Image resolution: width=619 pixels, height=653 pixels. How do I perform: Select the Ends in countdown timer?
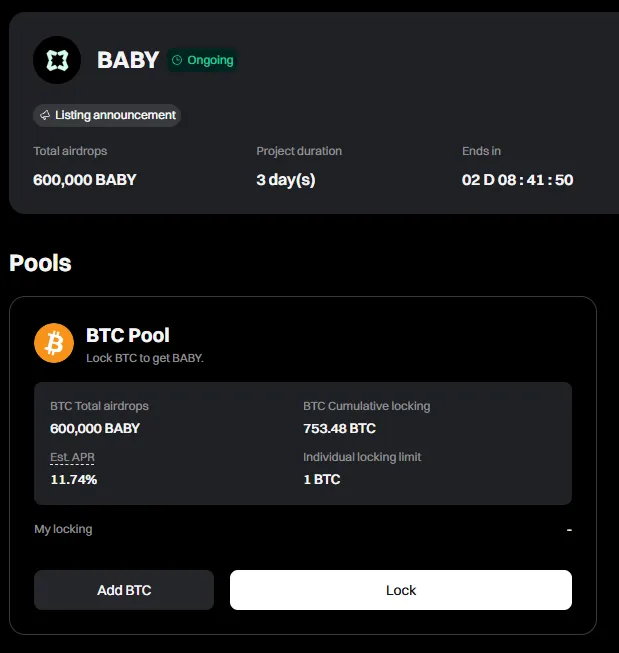coord(517,180)
